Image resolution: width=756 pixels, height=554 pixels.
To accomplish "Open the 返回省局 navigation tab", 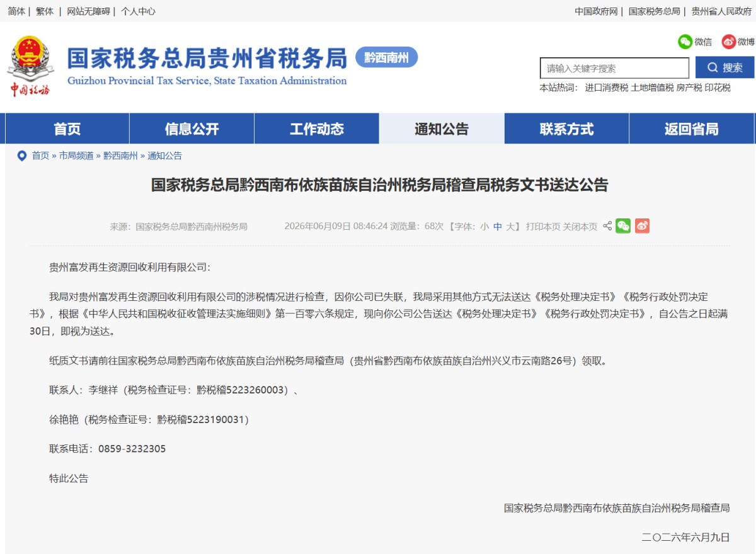I will (x=691, y=129).
